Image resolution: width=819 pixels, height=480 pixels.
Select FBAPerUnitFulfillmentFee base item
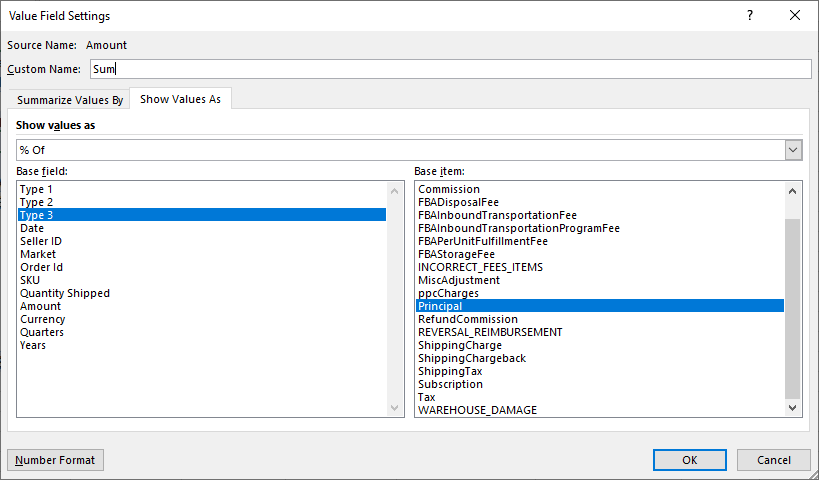[600, 241]
